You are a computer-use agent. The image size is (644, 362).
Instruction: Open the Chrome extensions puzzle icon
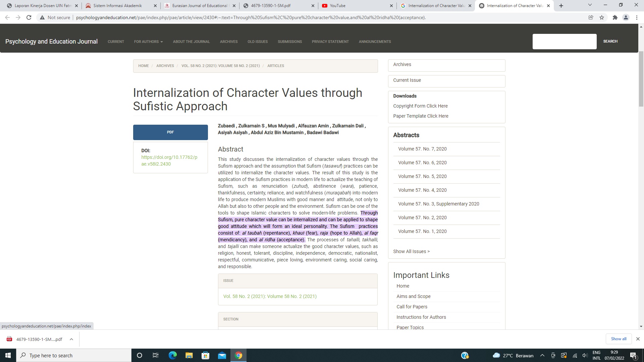pos(615,17)
